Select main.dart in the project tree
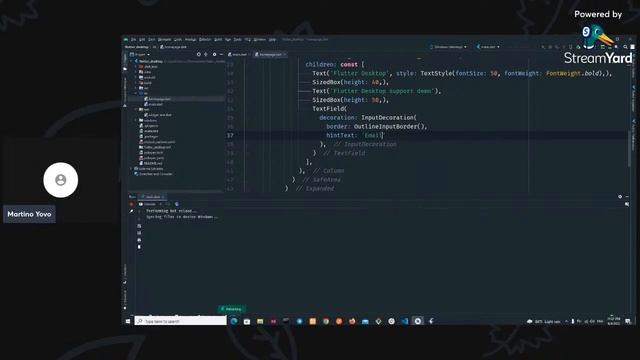 tap(153, 104)
